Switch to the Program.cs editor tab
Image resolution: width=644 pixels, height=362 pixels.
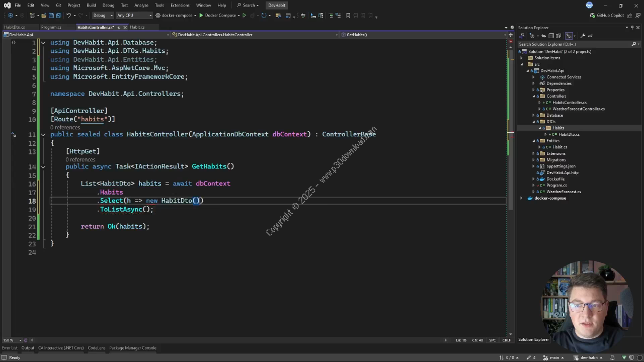[51, 27]
